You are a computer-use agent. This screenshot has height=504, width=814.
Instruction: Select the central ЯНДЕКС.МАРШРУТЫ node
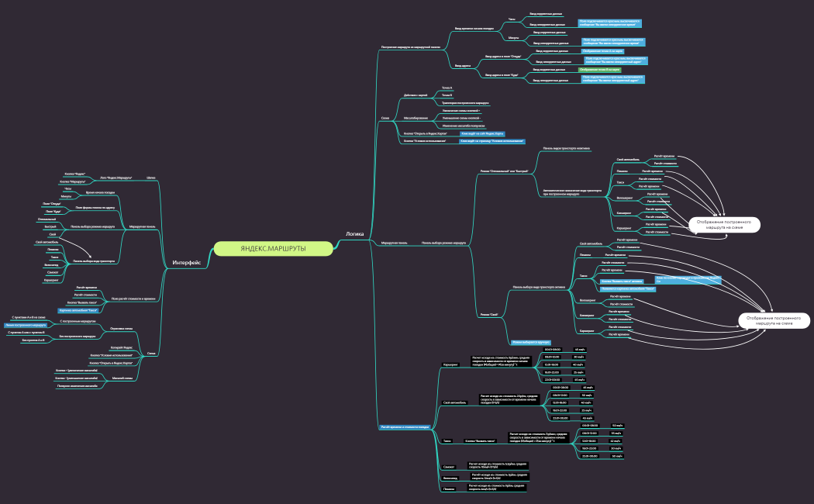(272, 248)
